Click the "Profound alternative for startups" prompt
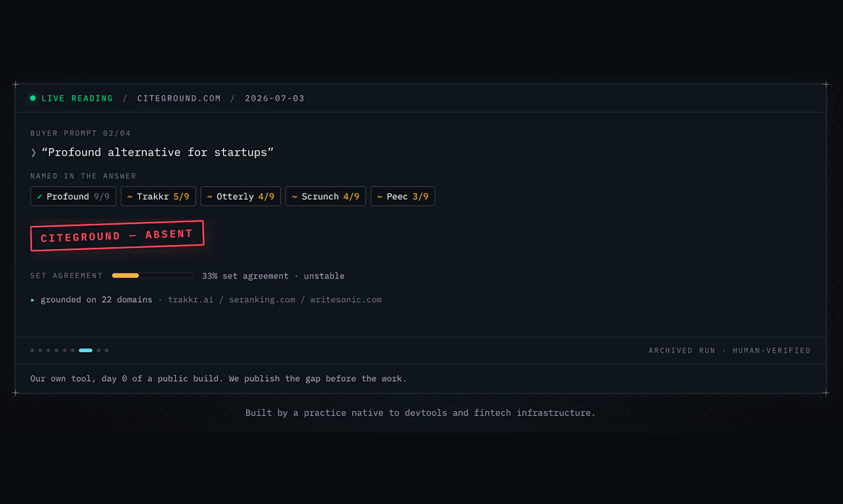Viewport: 843px width, 504px height. (158, 153)
